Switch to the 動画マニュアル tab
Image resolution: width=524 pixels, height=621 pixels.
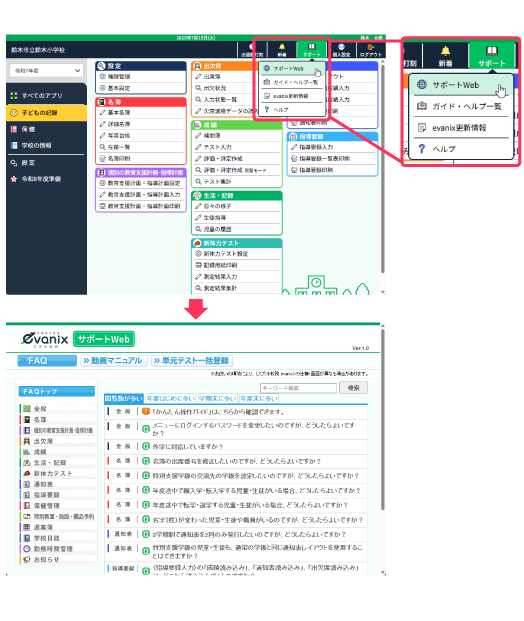coord(114,360)
